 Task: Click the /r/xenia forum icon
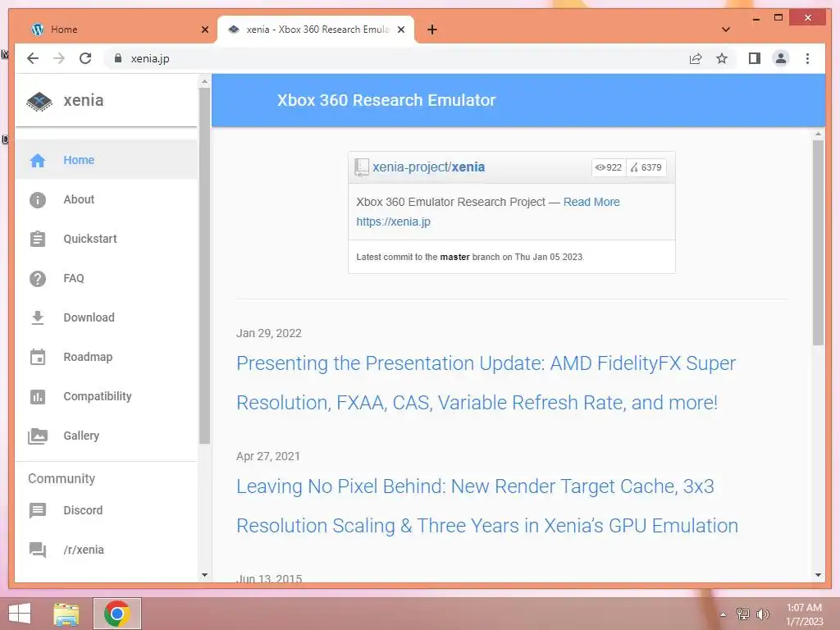tap(38, 550)
